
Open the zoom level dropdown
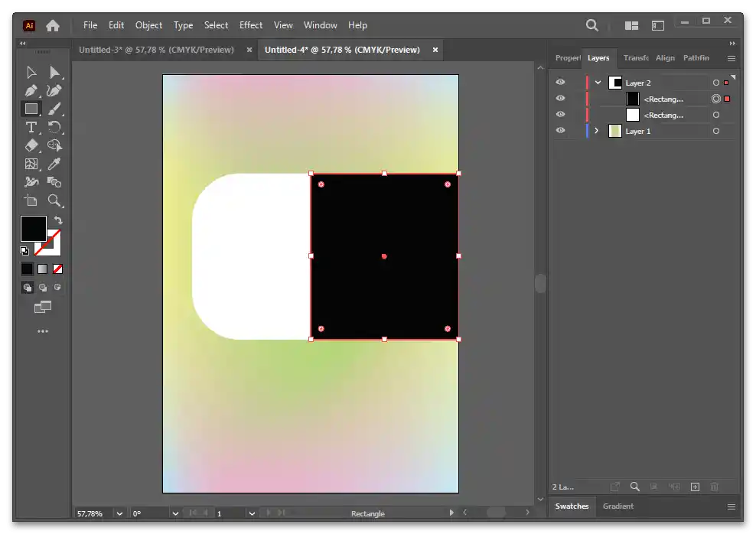point(120,513)
